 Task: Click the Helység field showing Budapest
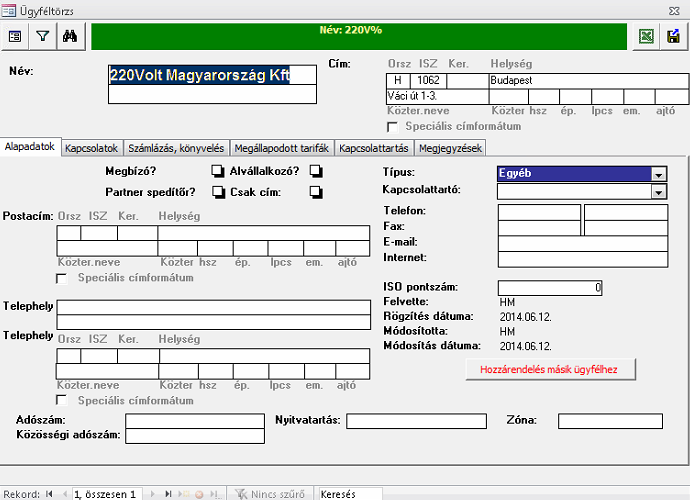(589, 81)
